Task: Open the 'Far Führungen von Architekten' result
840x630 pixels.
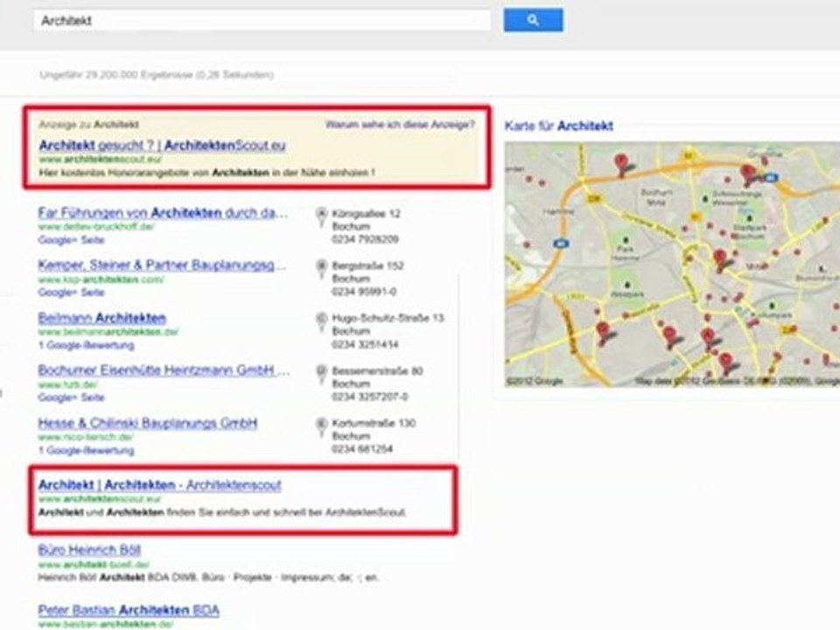Action: [x=163, y=213]
